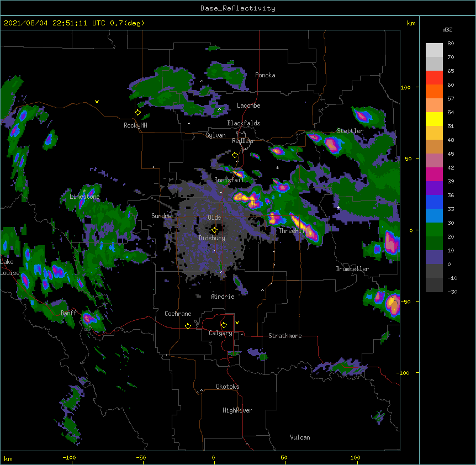Screen dimensions: 476x465
Task: Click the Innisfail city label
Action: click(x=229, y=180)
